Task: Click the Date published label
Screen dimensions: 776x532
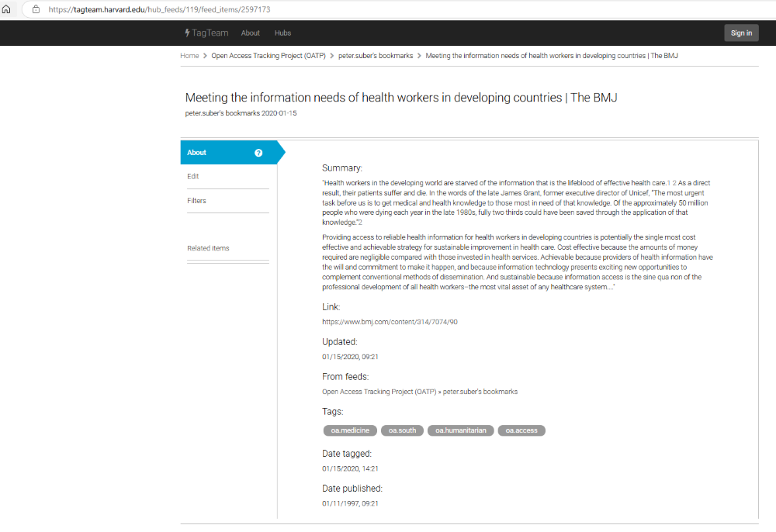Action: tap(352, 489)
